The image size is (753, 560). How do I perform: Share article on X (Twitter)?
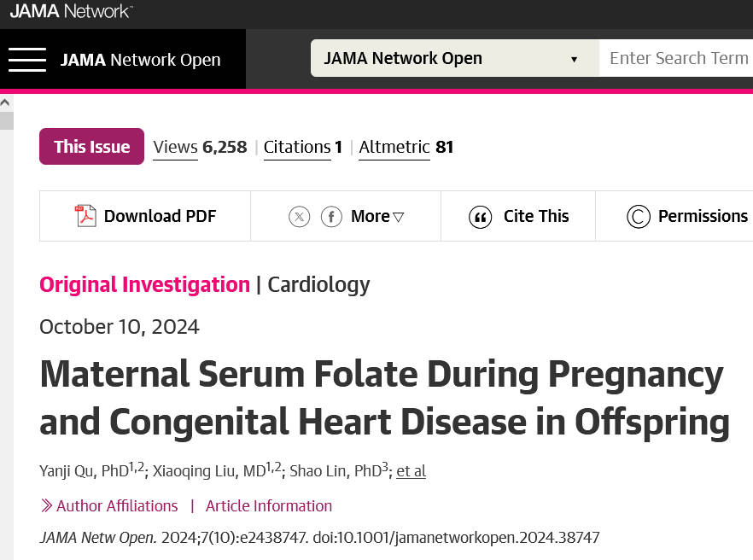(299, 217)
